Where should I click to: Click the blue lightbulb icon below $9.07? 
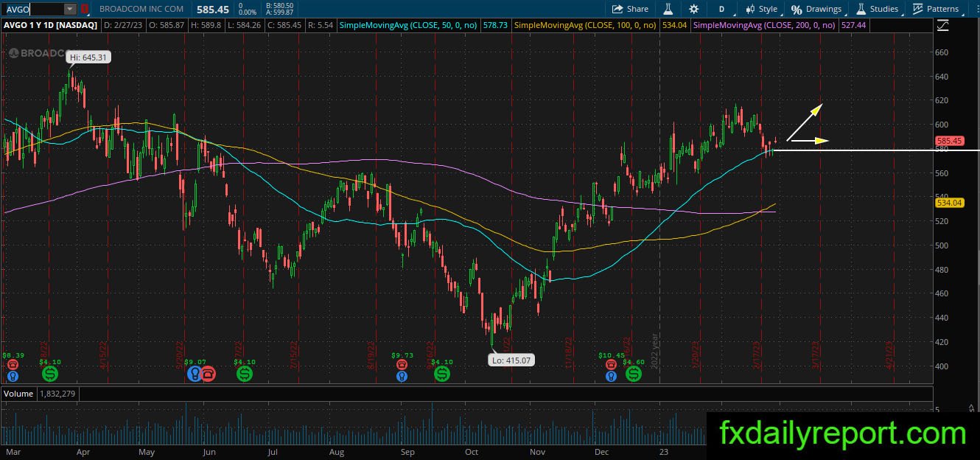(195, 374)
